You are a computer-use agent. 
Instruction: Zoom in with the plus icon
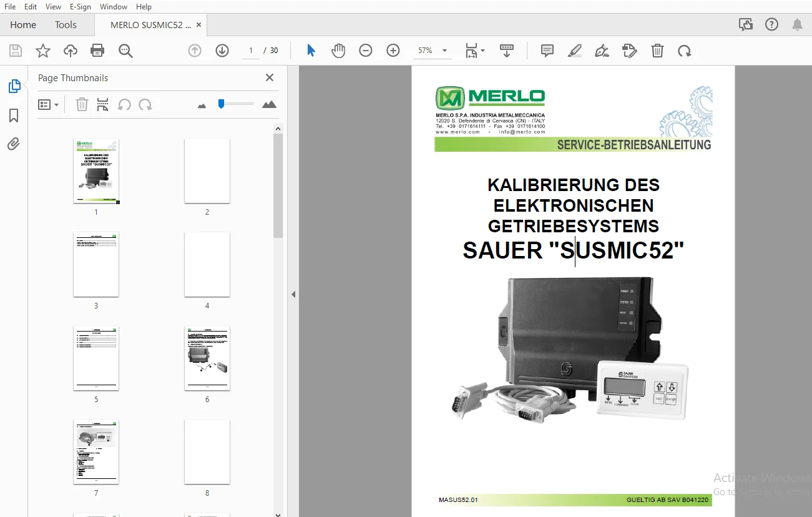tap(393, 51)
